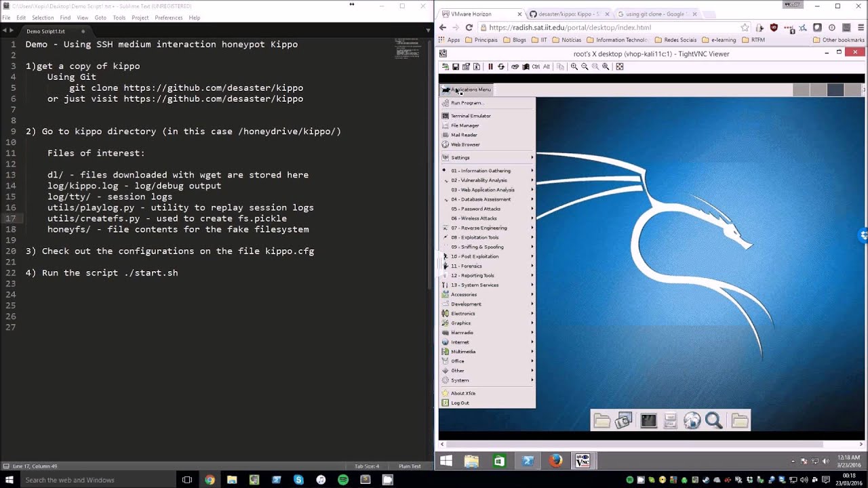This screenshot has width=868, height=488.
Task: Select Log Out in the Applications Menu
Action: tap(487, 403)
